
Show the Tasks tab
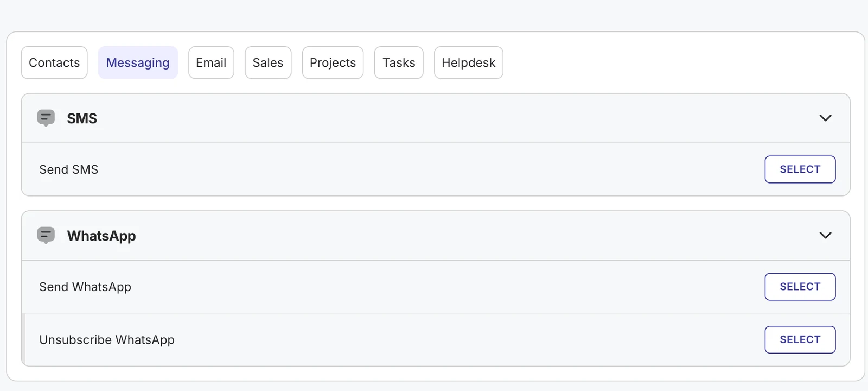tap(399, 62)
